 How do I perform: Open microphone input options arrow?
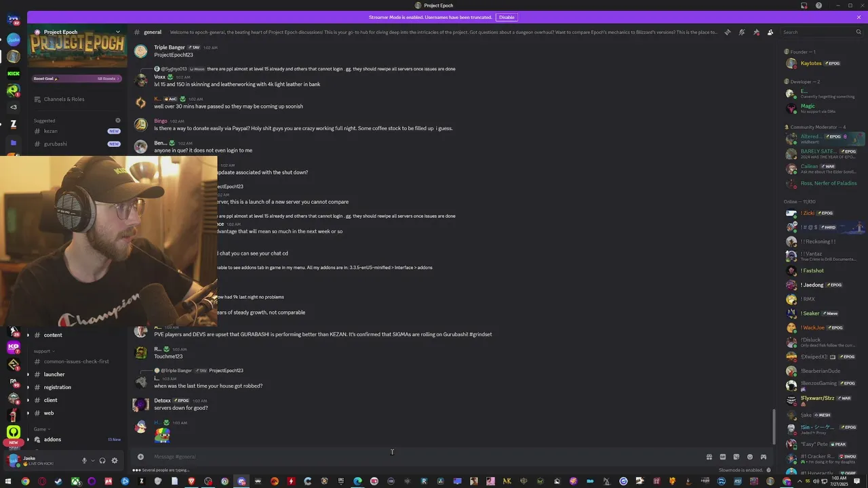[x=92, y=461]
